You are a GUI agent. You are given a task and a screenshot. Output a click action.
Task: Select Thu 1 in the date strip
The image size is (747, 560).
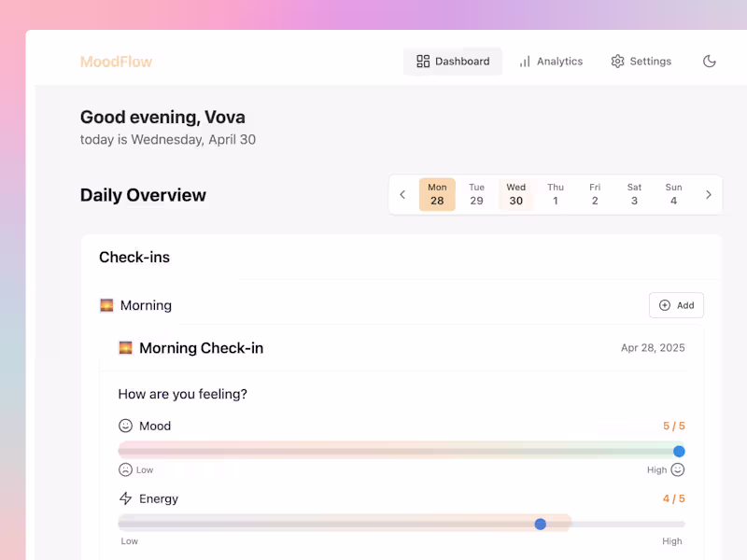click(556, 194)
